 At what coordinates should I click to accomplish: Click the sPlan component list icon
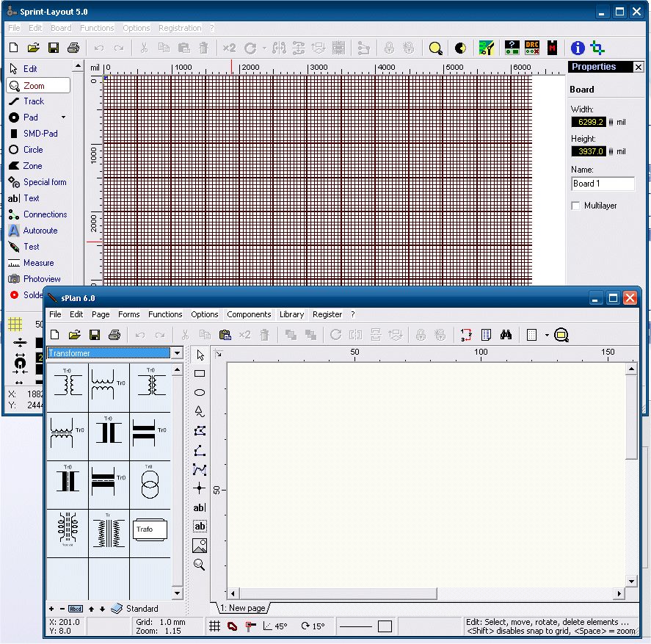point(486,336)
